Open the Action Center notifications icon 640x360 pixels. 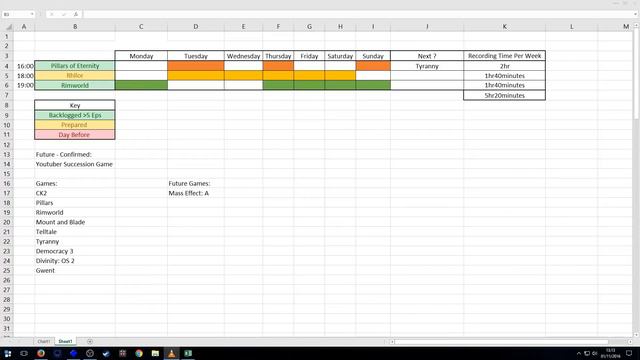(629, 353)
